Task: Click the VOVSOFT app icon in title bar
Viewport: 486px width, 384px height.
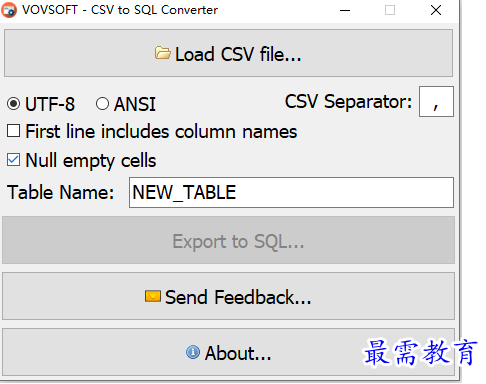Action: pyautogui.click(x=9, y=10)
